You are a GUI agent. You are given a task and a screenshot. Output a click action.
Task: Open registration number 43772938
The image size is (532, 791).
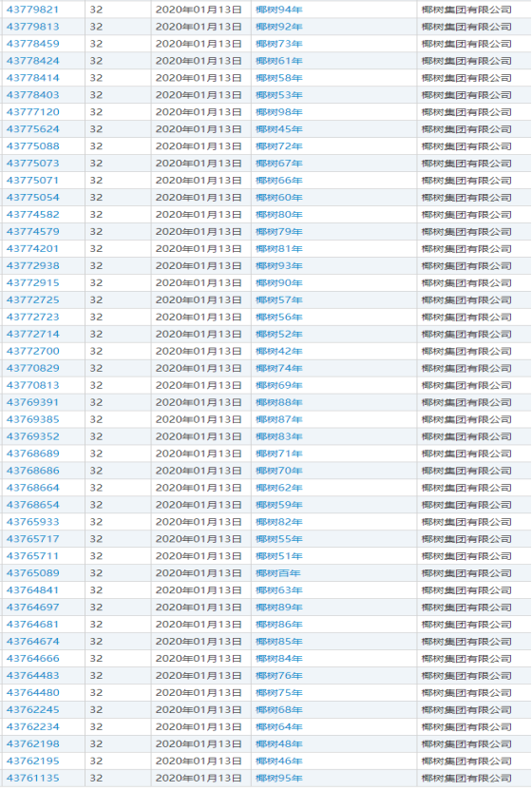click(33, 266)
